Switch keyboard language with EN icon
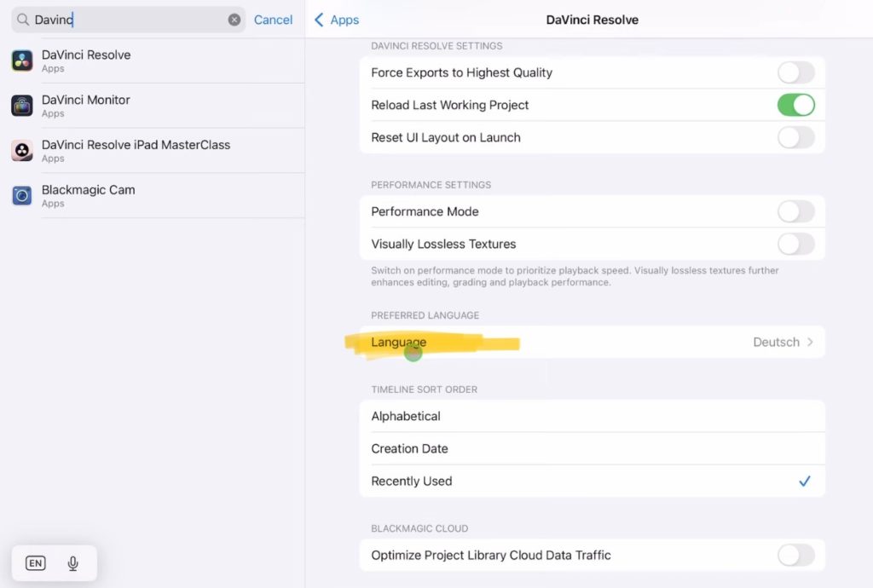Image resolution: width=873 pixels, height=588 pixels. pos(35,563)
